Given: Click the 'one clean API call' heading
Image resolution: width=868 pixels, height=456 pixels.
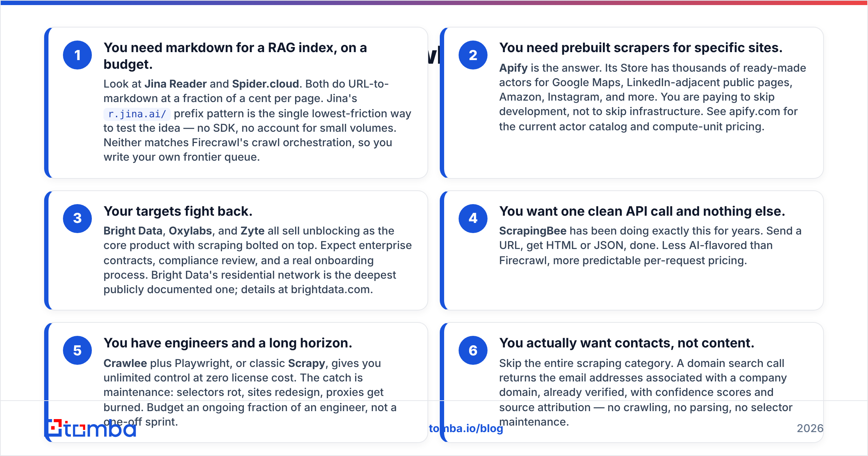Looking at the screenshot, I should coord(642,211).
